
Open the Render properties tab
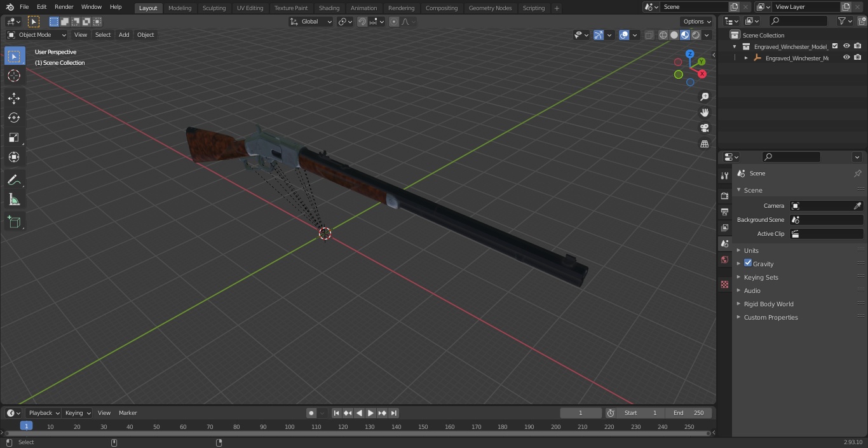724,196
